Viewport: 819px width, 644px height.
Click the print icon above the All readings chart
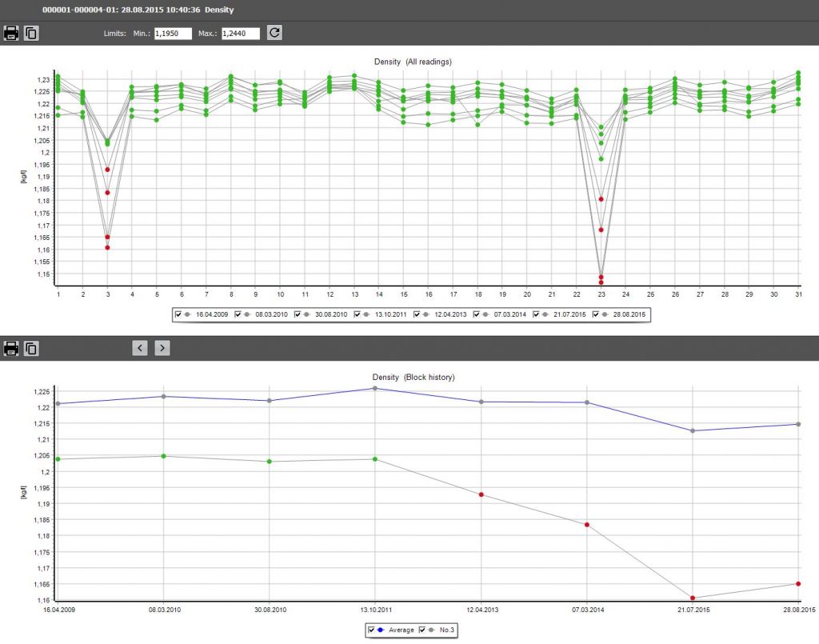[11, 33]
